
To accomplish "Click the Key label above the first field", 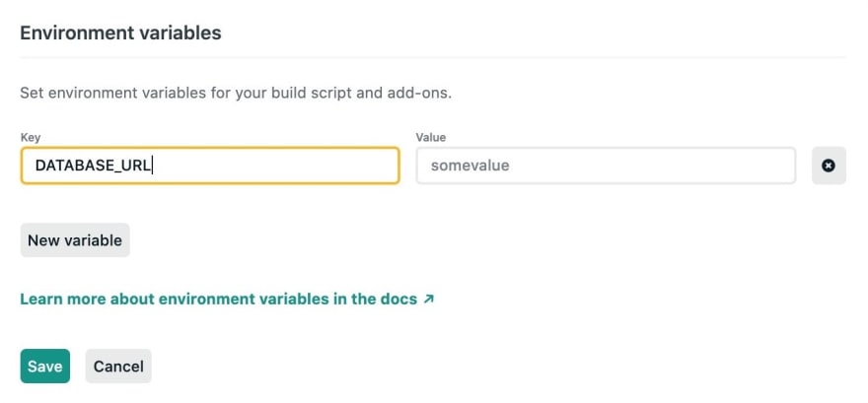I will (31, 137).
